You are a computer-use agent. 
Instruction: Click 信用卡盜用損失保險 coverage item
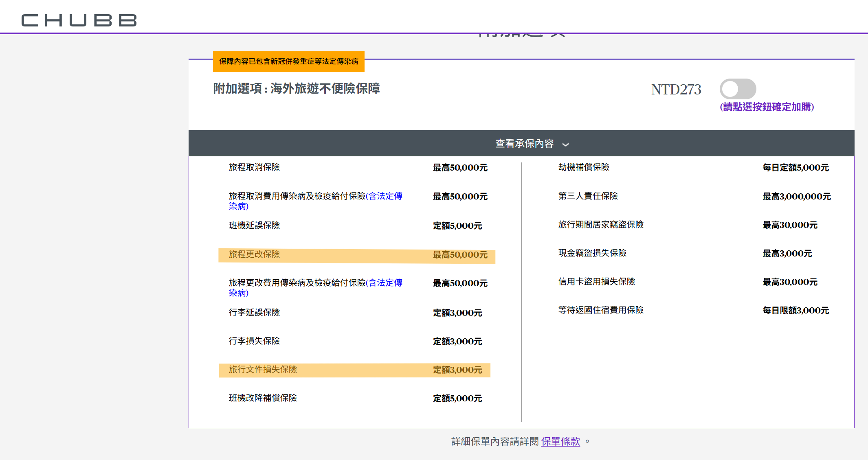pos(596,282)
